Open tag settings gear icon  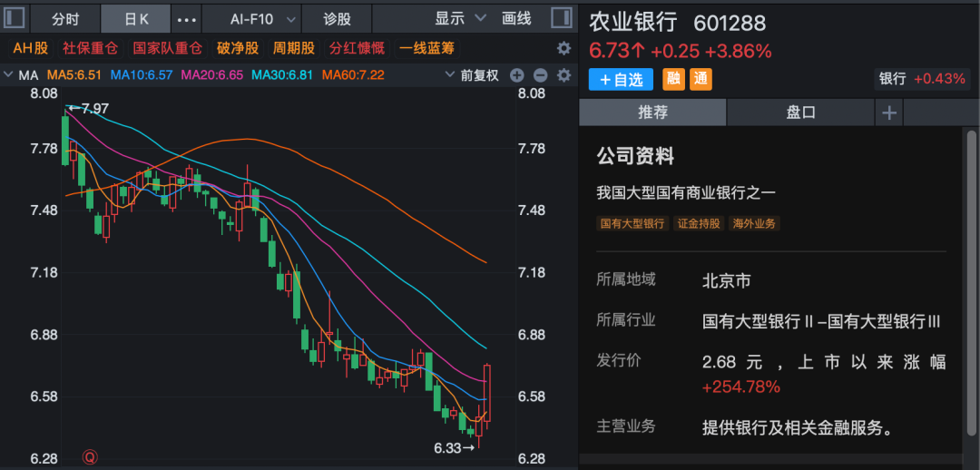(563, 48)
